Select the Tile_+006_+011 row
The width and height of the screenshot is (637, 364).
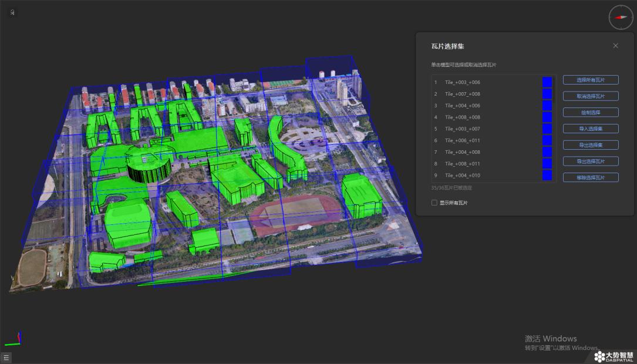[493, 140]
